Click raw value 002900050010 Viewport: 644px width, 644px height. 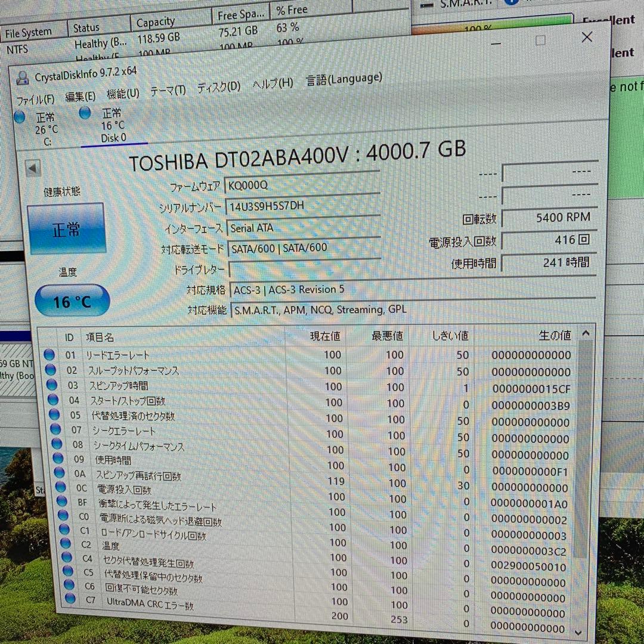(528, 567)
